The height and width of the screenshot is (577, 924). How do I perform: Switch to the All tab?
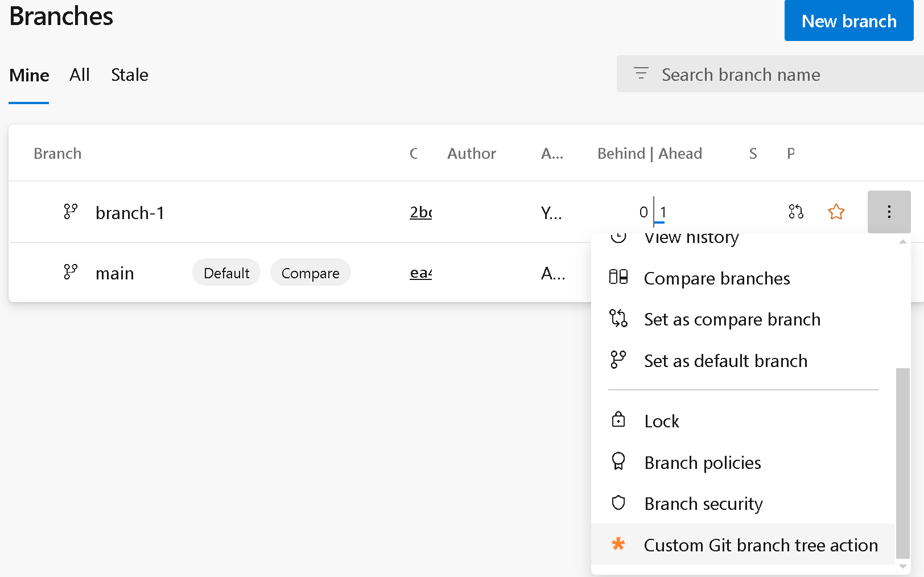[79, 75]
